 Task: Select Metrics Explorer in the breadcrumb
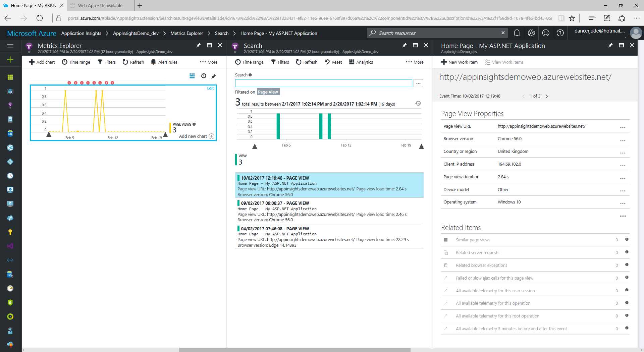click(x=186, y=33)
